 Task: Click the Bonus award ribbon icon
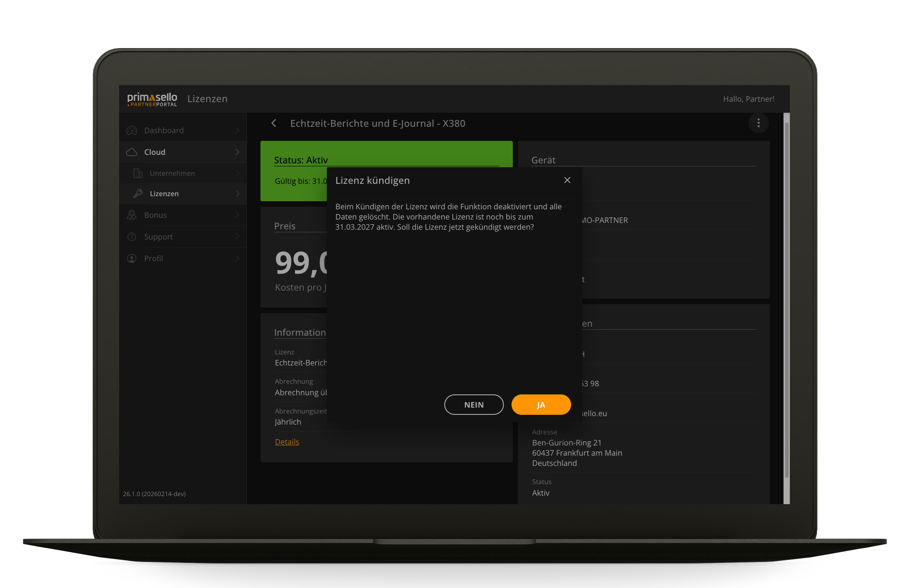click(x=132, y=215)
